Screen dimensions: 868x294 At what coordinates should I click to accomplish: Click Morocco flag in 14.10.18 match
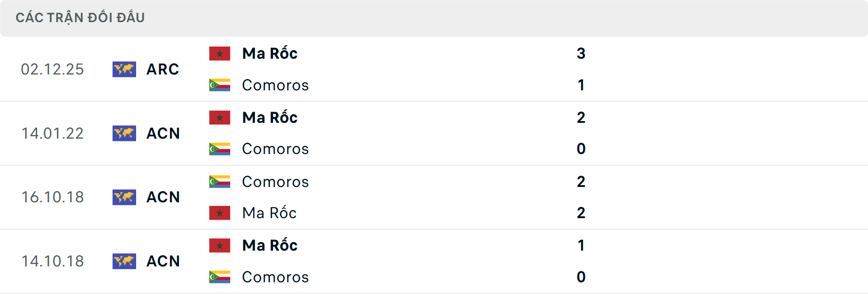[220, 246]
